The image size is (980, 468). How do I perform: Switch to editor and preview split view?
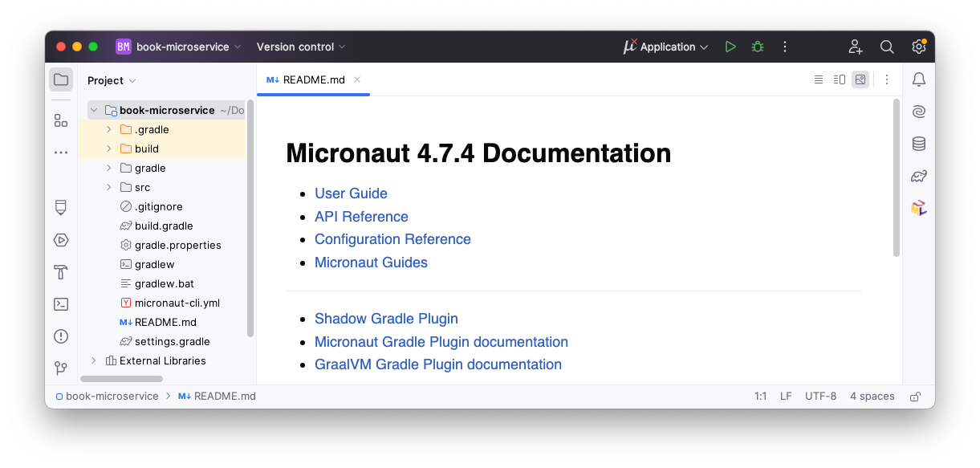[840, 79]
